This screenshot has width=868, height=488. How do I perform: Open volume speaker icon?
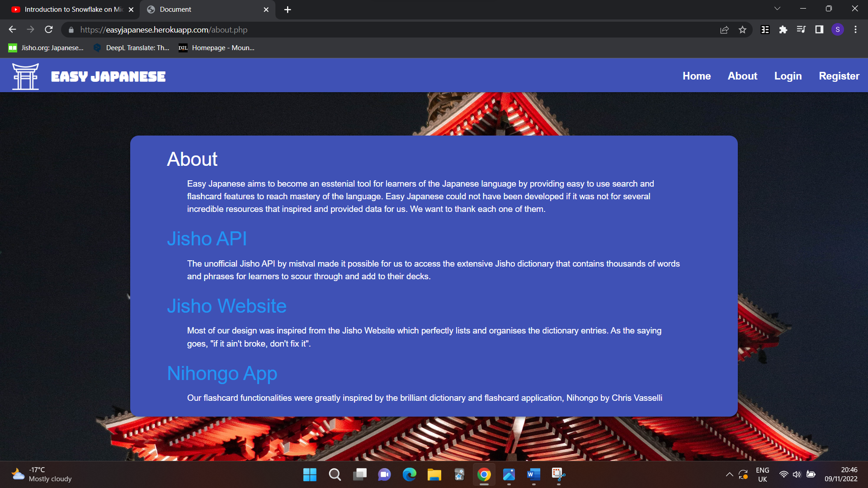(x=797, y=474)
